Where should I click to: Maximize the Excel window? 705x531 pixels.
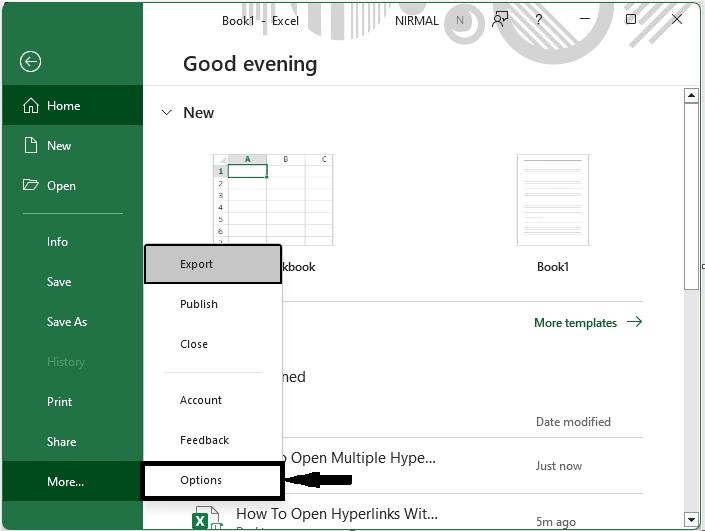(631, 19)
